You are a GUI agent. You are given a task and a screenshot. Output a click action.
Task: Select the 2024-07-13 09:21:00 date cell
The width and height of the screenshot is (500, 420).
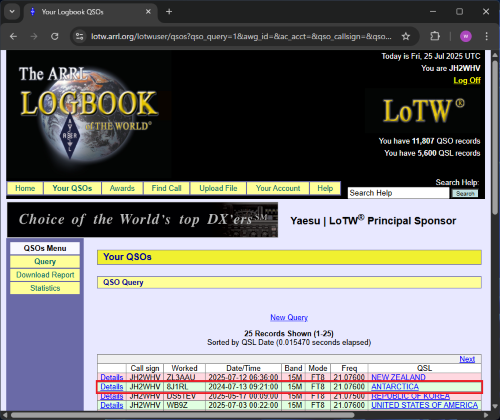pos(243,387)
